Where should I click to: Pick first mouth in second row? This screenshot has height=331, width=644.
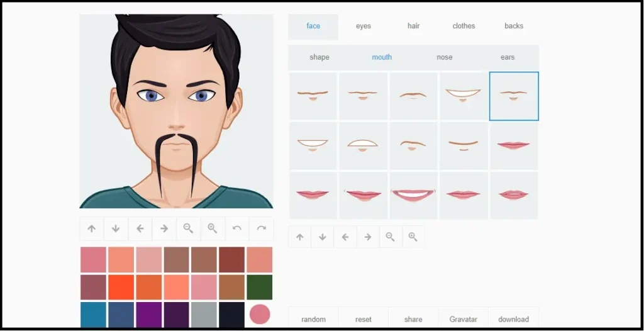(313, 146)
